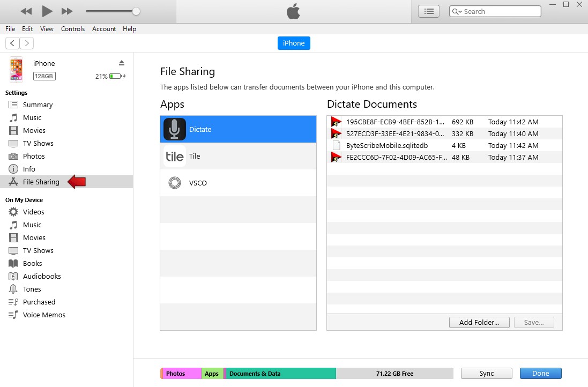588x387 pixels.
Task: Open TV Shows under Settings
Action: [67, 143]
